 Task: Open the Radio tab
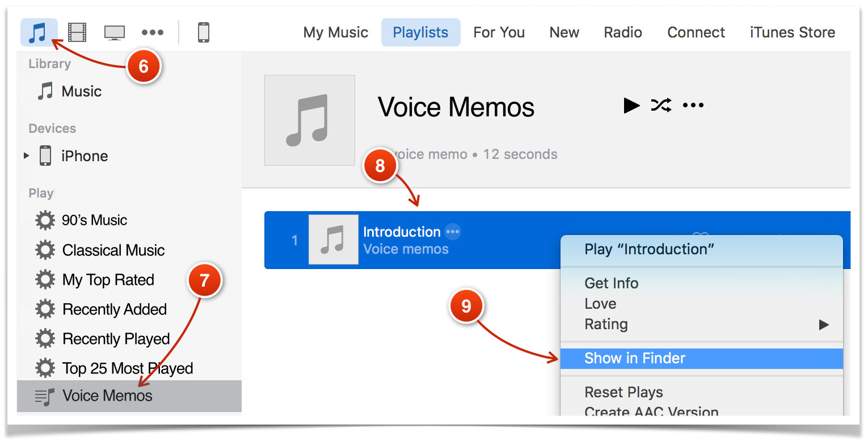622,32
